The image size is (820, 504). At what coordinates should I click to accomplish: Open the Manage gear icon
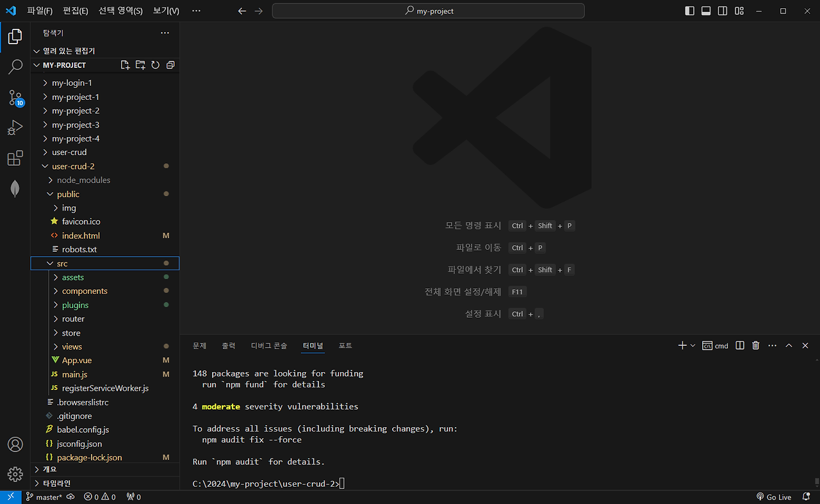[15, 475]
